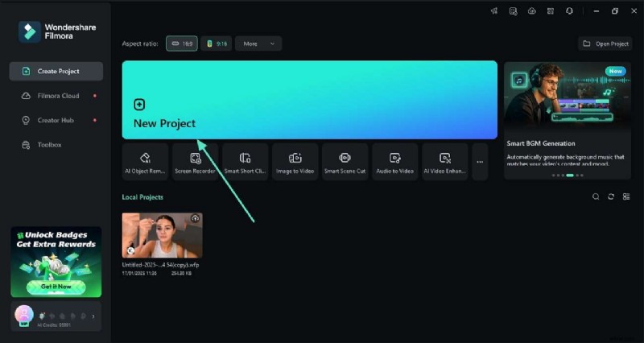Select the 16:9 aspect ratio
644x343 pixels.
[182, 43]
